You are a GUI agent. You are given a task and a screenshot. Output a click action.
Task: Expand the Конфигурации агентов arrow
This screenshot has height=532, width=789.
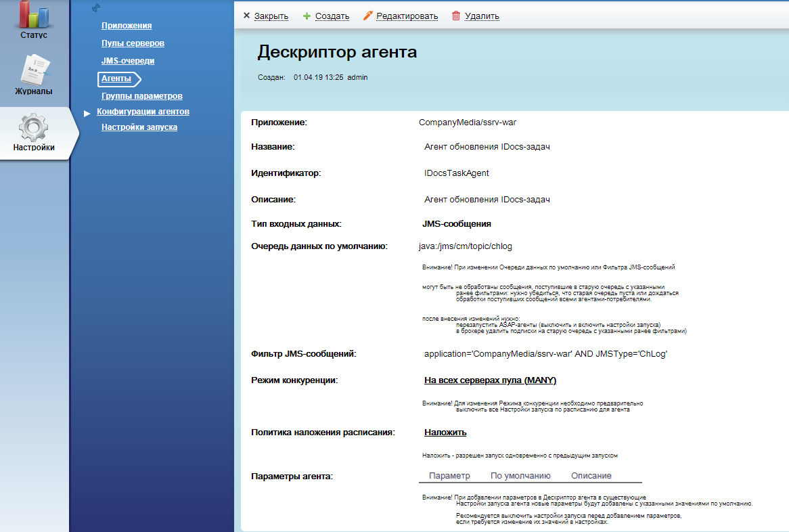[87, 113]
